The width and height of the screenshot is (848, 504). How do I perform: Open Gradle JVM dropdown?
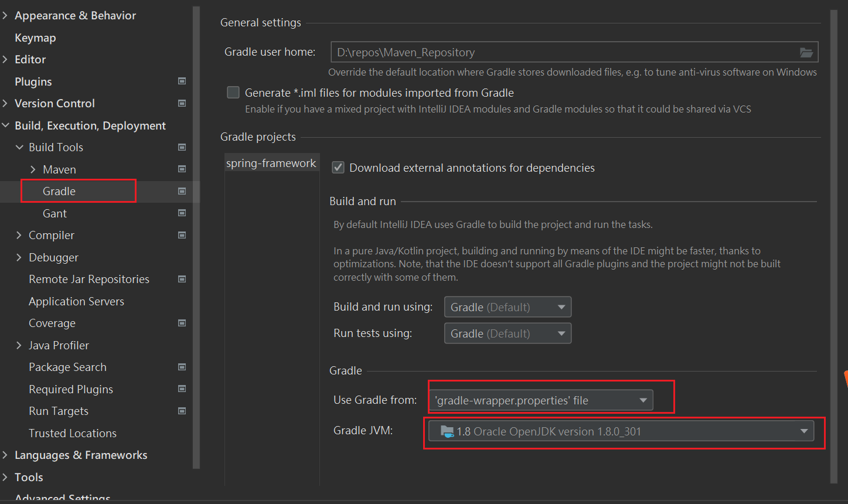[x=621, y=431]
